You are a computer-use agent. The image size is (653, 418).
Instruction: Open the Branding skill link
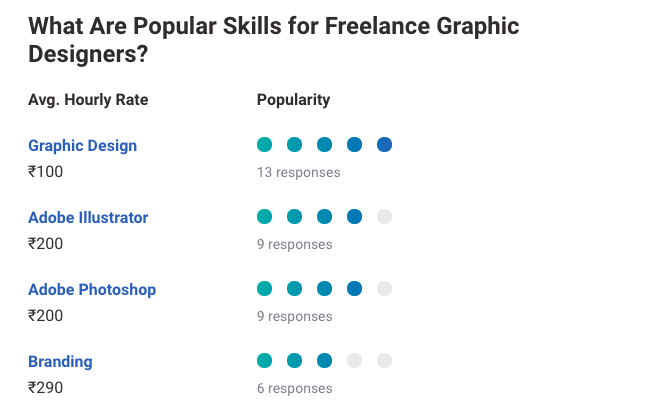[60, 361]
